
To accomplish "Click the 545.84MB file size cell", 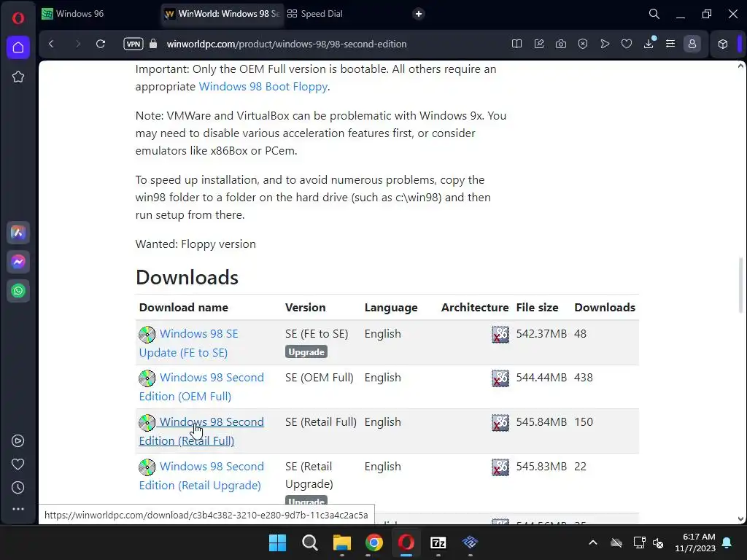I will point(542,422).
